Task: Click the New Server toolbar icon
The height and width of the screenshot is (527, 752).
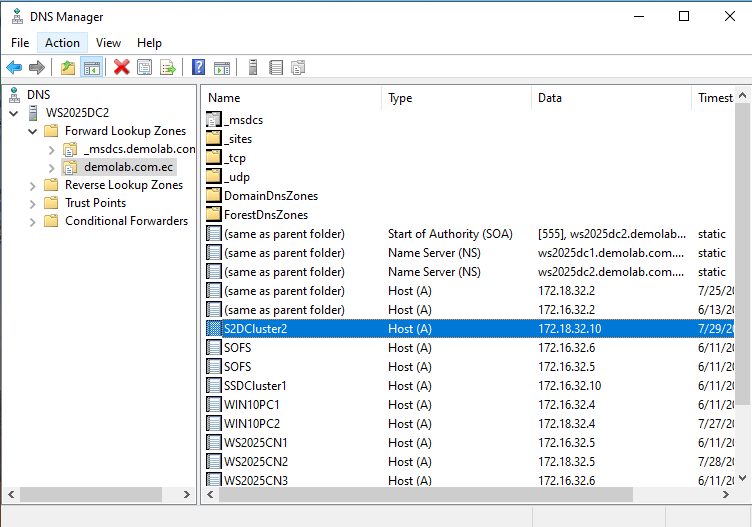Action: (x=253, y=67)
